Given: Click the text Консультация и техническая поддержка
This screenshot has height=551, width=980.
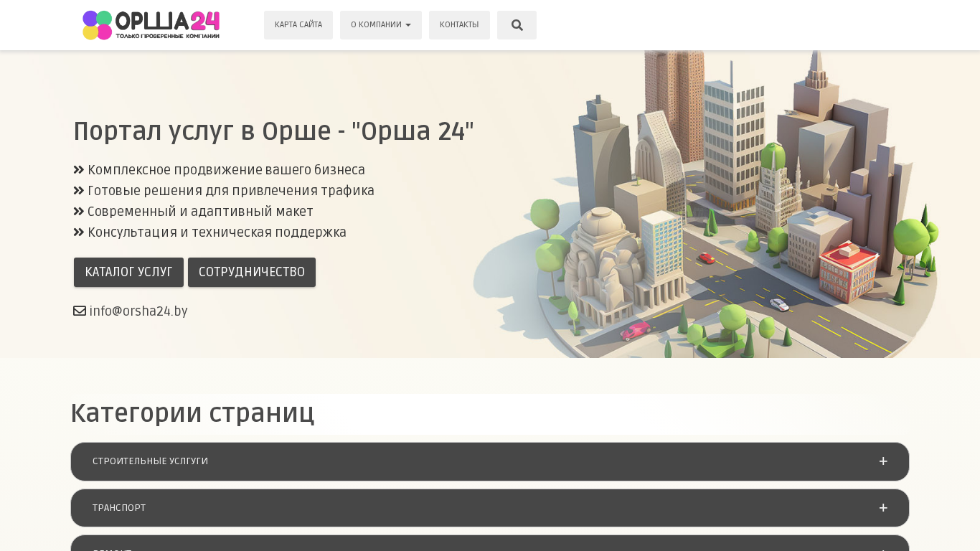Looking at the screenshot, I should tap(217, 232).
